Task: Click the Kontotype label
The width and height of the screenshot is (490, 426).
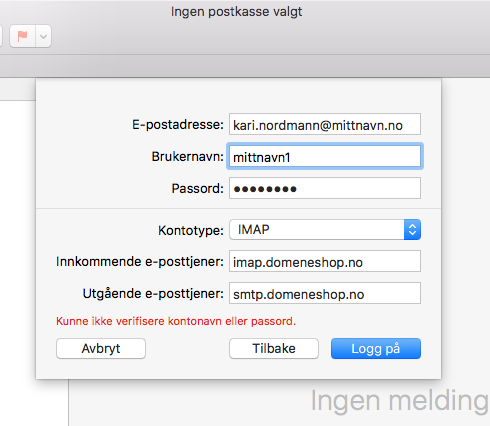Action: 191,230
